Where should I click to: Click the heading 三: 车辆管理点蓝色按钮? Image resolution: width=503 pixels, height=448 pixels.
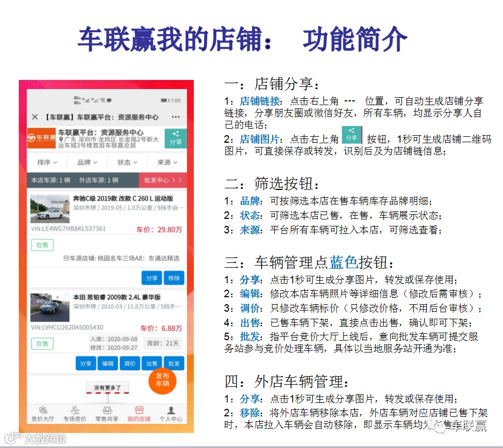pos(309,263)
